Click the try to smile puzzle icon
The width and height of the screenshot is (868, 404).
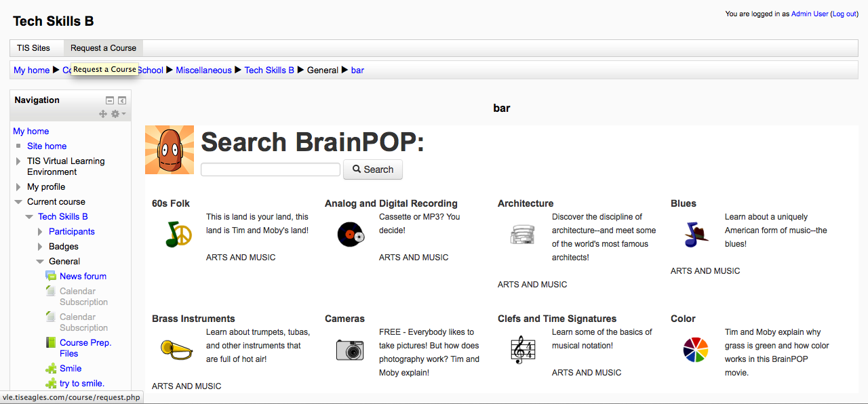tap(51, 383)
